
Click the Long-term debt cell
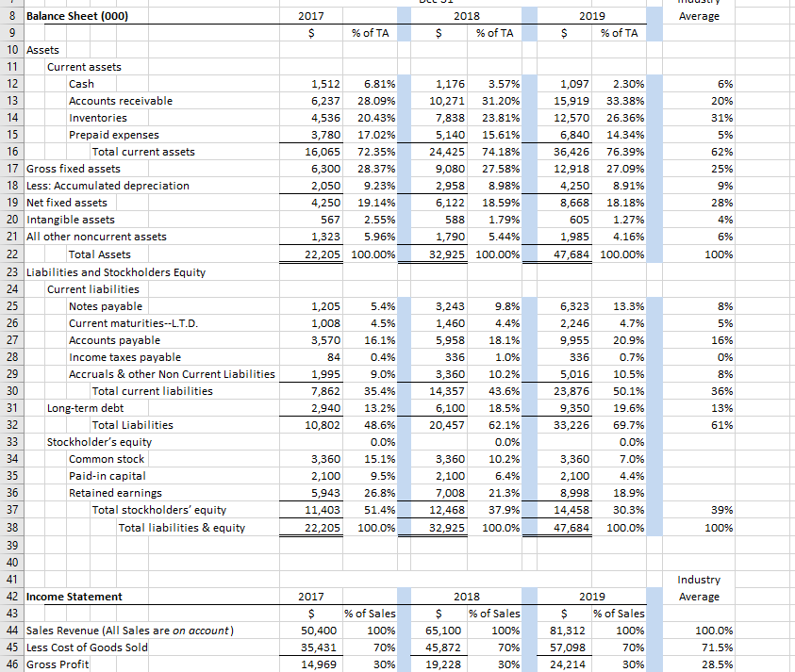(83, 406)
